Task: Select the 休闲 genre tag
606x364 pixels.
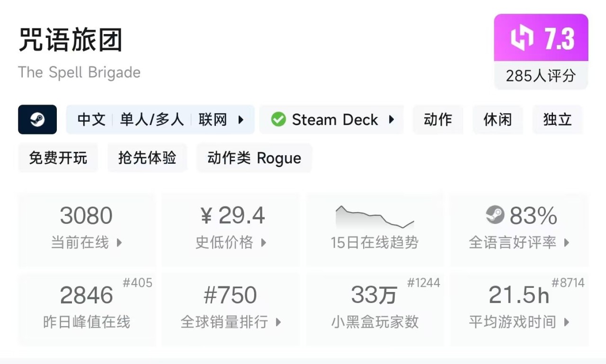Action: point(498,120)
